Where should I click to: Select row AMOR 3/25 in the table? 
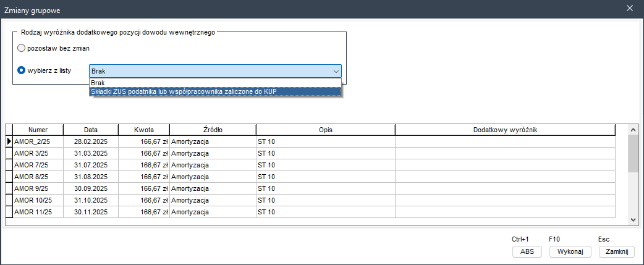click(x=38, y=153)
